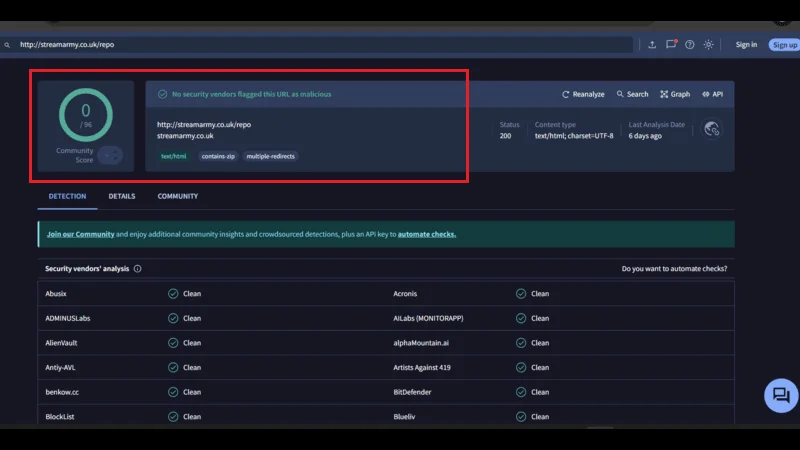This screenshot has width=800, height=450.
Task: Click the 0/96 detection score circle
Action: (x=86, y=115)
